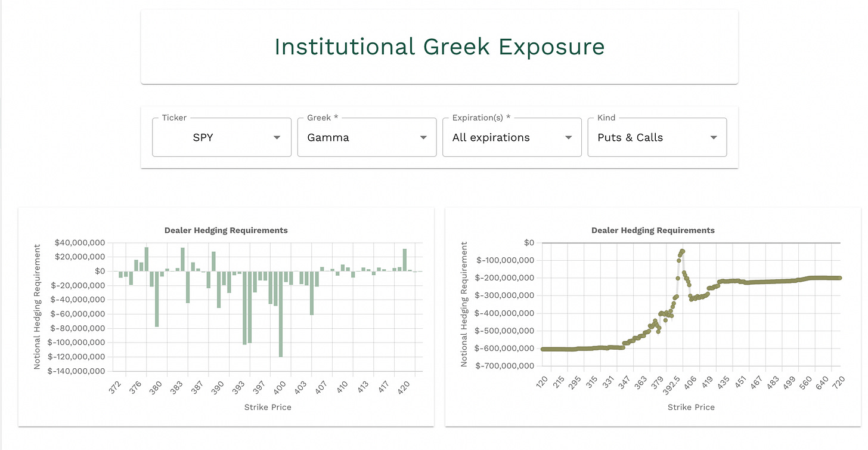
Task: Click the 393 strike label on left chart
Action: point(240,389)
